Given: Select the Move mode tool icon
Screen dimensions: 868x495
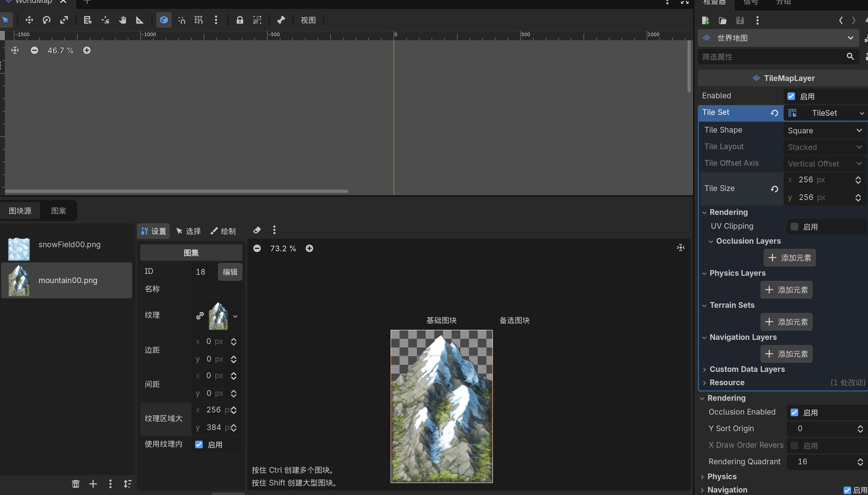Looking at the screenshot, I should [x=29, y=20].
